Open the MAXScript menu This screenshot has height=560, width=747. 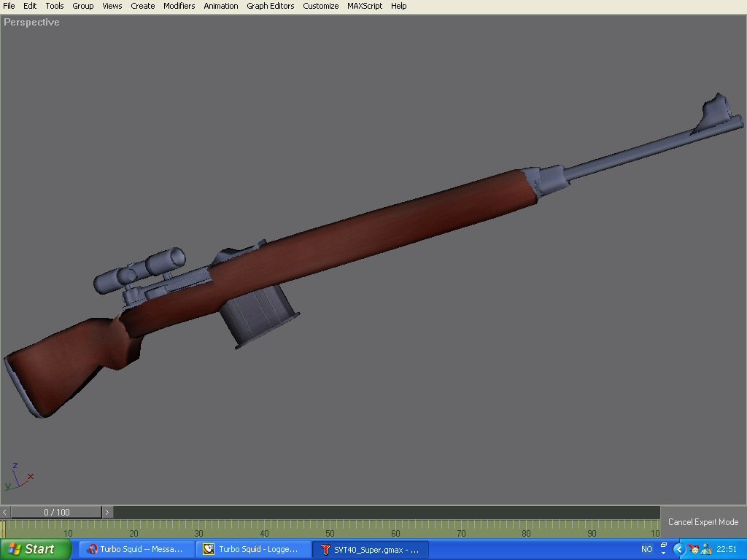[364, 6]
